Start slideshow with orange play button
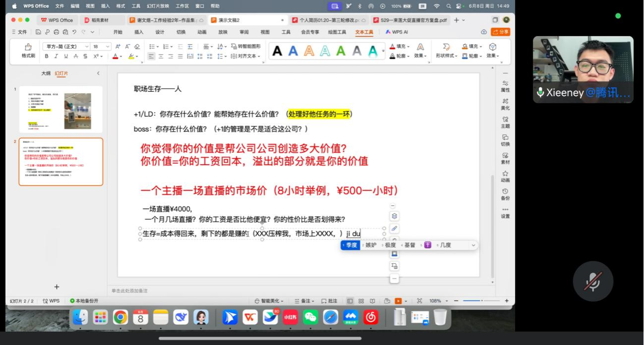This screenshot has width=644, height=345. (x=398, y=301)
